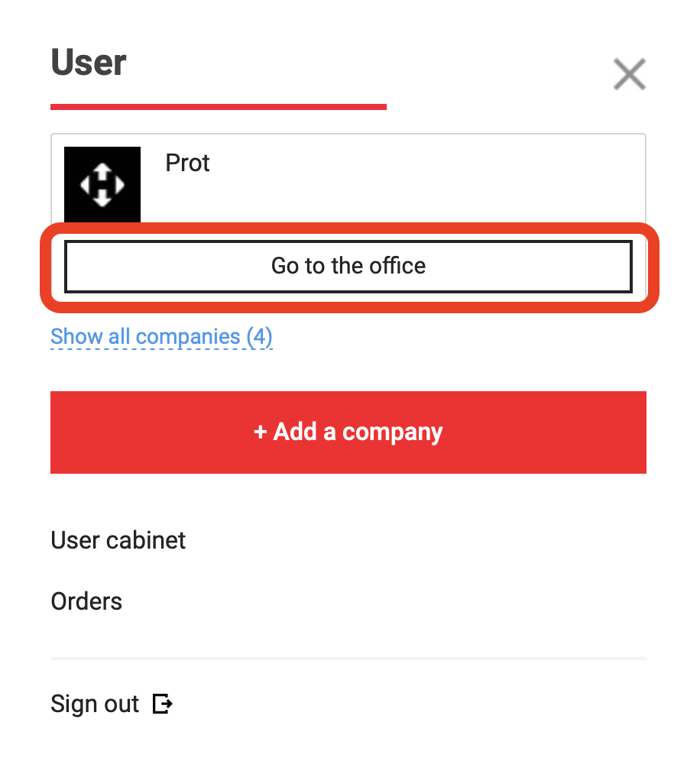Click the User heading title
The height and width of the screenshot is (761, 700).
pyautogui.click(x=89, y=63)
